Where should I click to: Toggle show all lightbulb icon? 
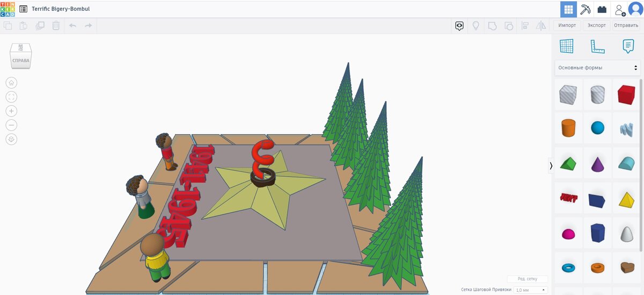(x=475, y=25)
